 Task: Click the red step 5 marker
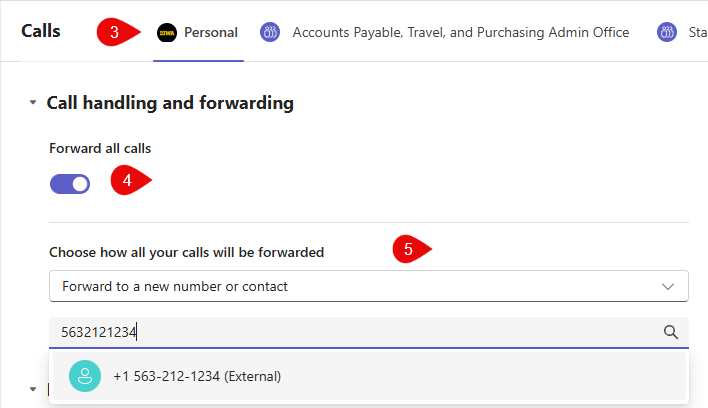[x=410, y=250]
